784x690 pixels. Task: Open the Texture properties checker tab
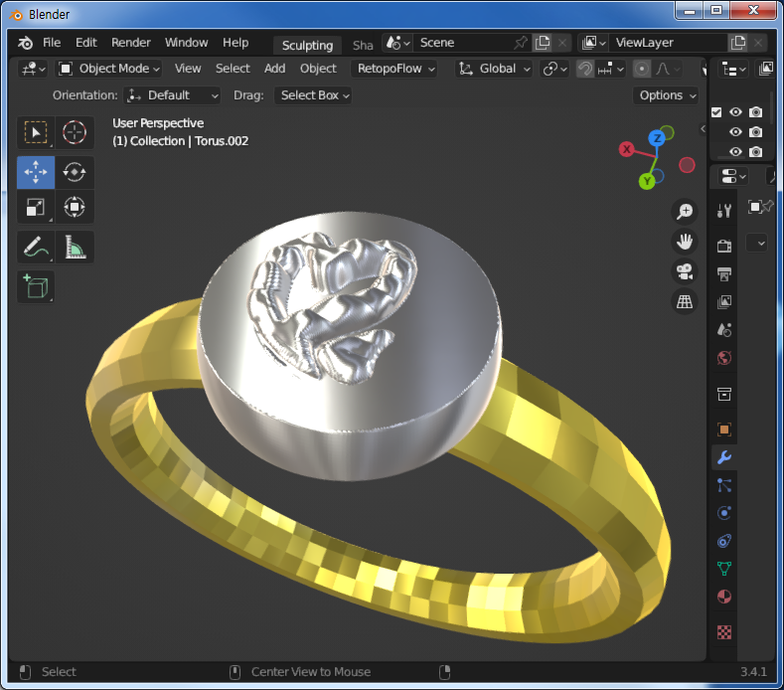[x=724, y=632]
